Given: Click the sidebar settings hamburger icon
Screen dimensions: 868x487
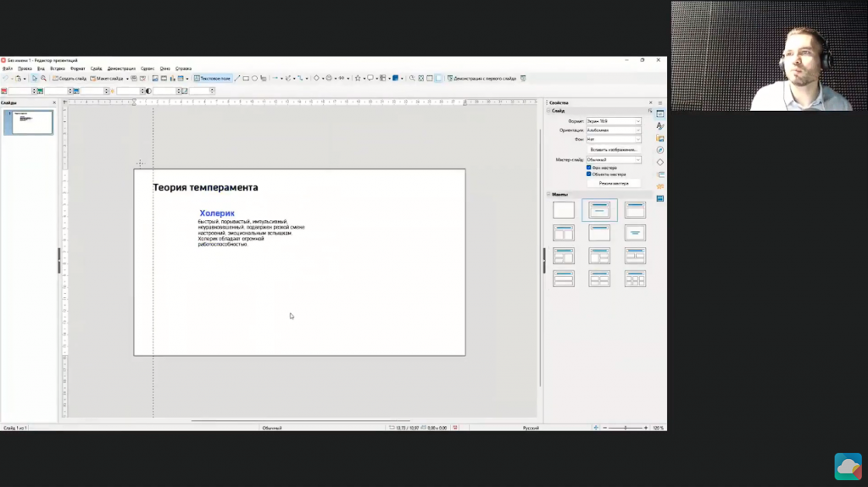Looking at the screenshot, I should [x=659, y=103].
